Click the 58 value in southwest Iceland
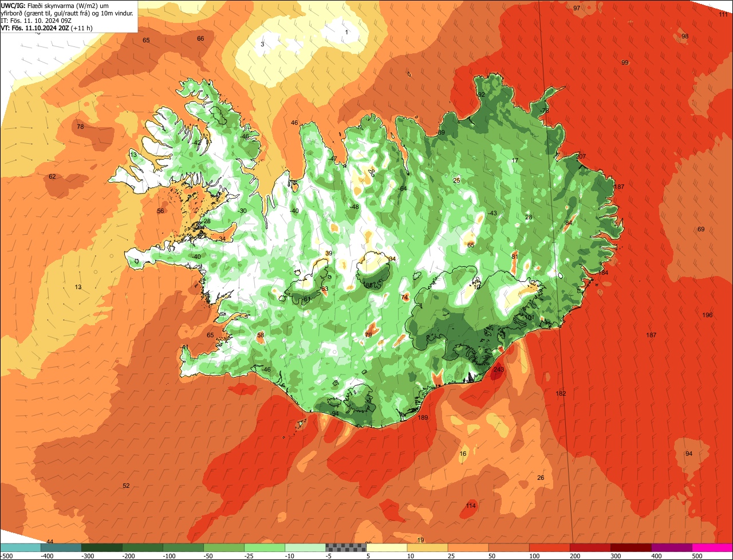Screen dimensions: 733x560 point(261,335)
